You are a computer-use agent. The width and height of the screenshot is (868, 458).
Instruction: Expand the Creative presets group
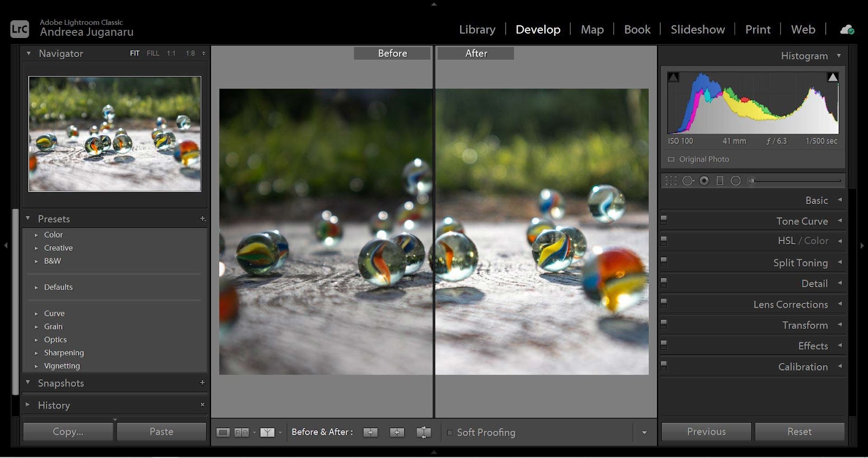[36, 248]
